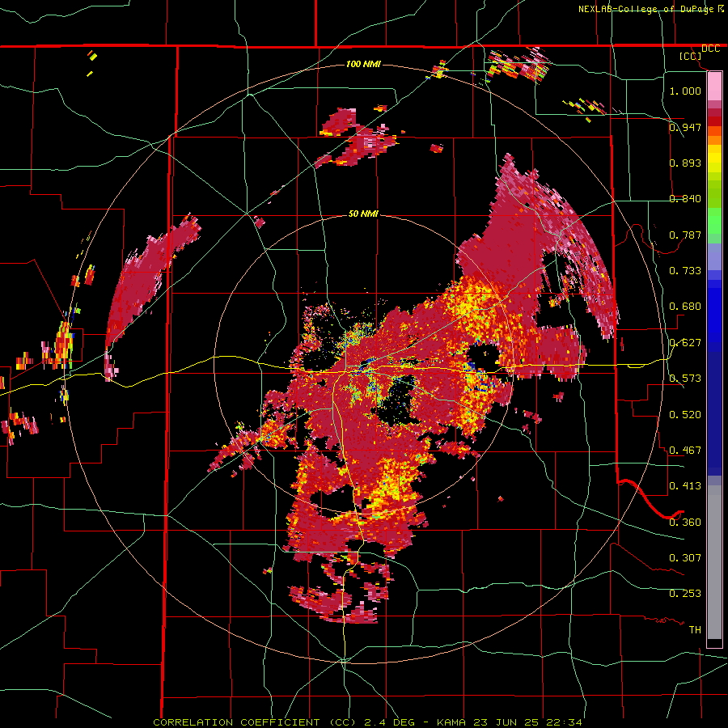Image resolution: width=728 pixels, height=728 pixels.
Task: Click the Correlation Coefficient caption at bottom
Action: coord(368,722)
